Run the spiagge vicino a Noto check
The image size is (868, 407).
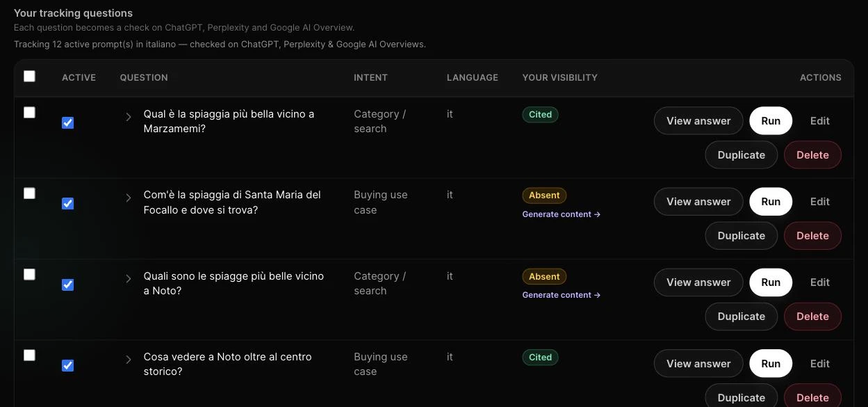point(771,282)
